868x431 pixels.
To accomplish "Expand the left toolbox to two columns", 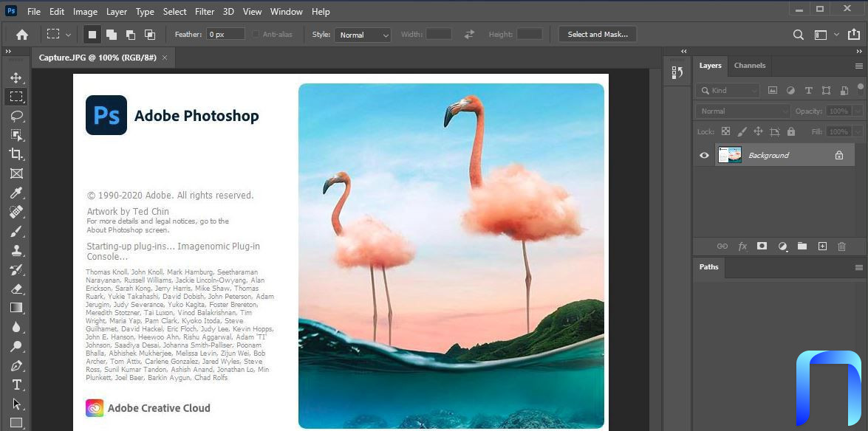I will coord(8,52).
